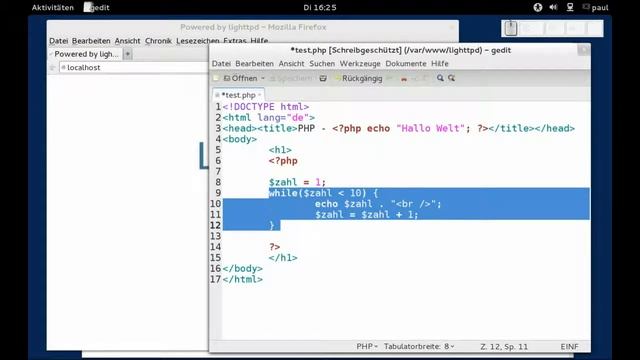Open the volume speaker icon
Image resolution: width=640 pixels, height=360 pixels.
tap(553, 7)
